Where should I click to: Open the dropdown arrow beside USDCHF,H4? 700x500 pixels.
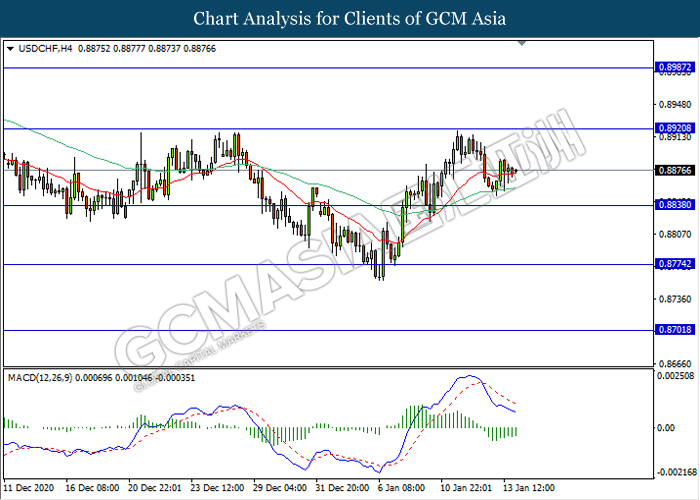10,48
